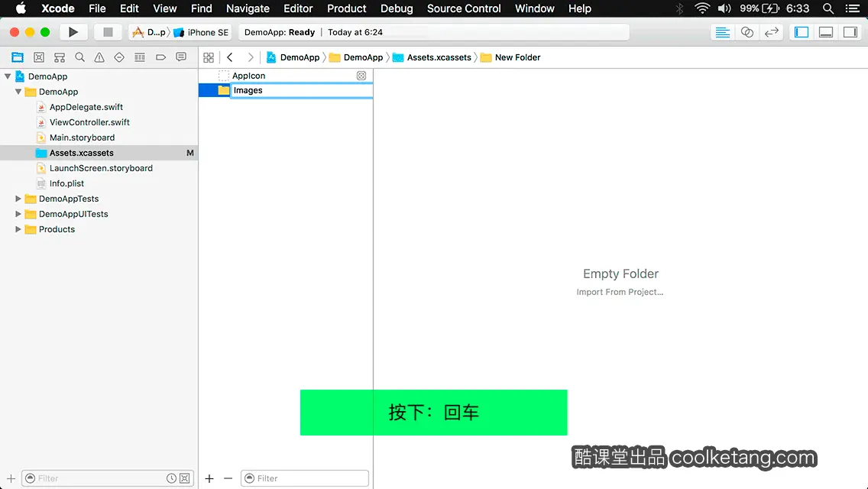Add file via navigator plus button
868x489 pixels.
tap(11, 478)
